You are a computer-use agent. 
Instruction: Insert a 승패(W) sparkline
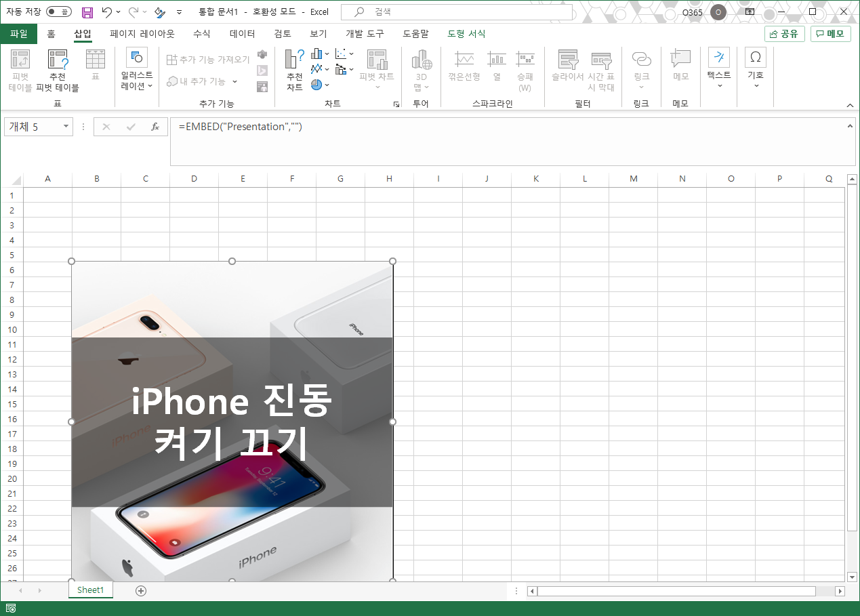click(525, 70)
